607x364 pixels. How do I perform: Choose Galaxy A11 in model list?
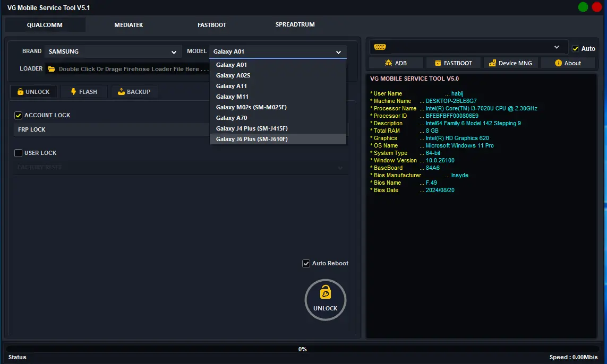click(278, 86)
